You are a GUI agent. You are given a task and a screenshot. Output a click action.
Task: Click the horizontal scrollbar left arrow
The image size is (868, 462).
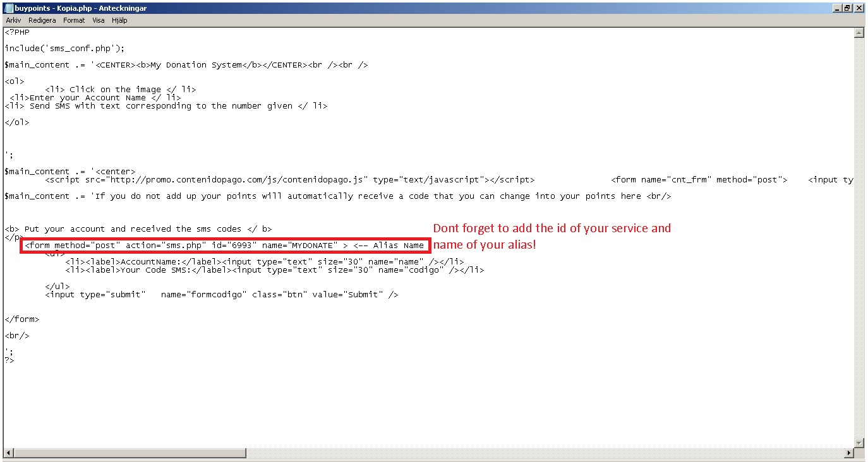[8, 453]
